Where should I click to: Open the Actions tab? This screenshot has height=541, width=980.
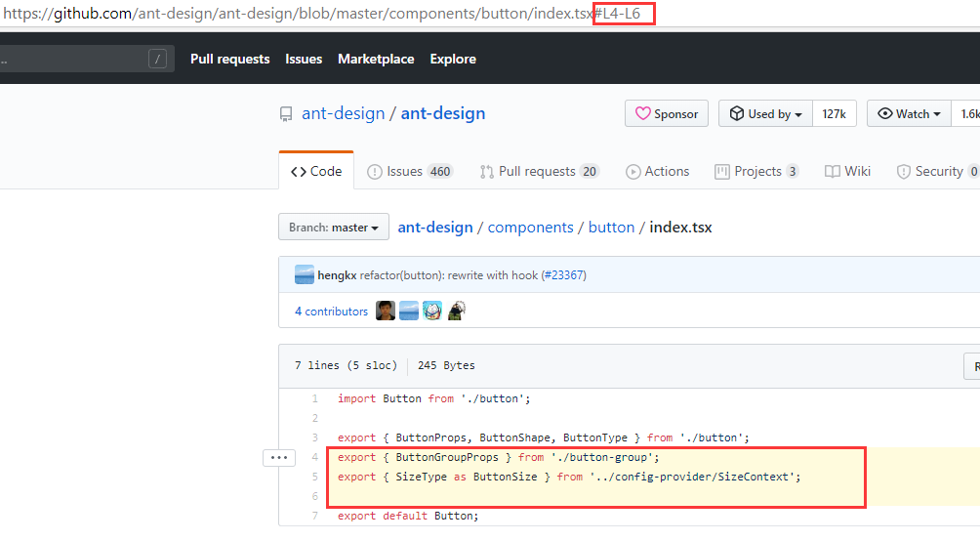click(658, 171)
